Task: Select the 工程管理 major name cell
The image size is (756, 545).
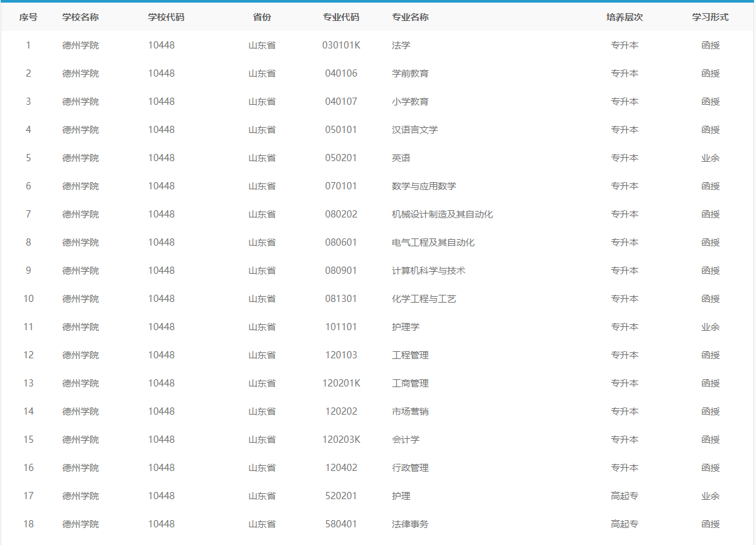Action: click(410, 355)
